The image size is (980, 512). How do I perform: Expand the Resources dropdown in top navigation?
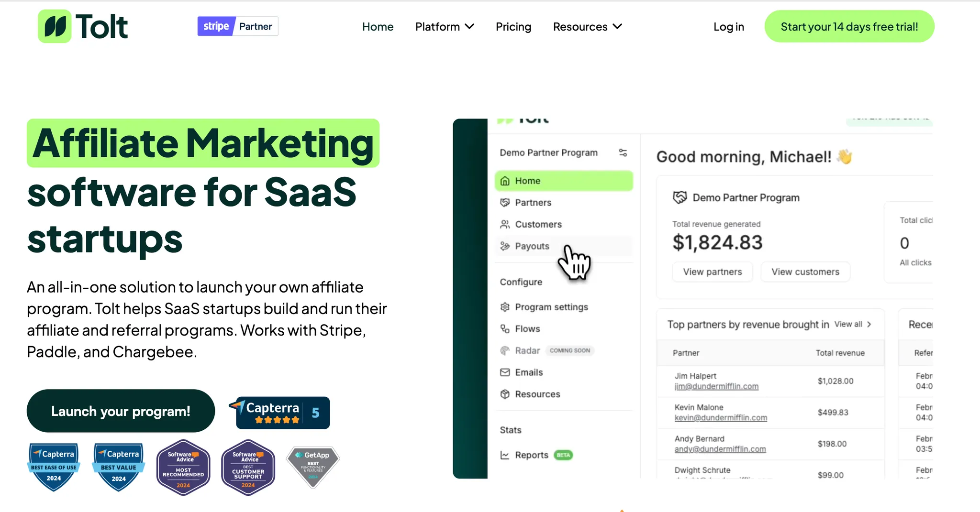(x=588, y=27)
